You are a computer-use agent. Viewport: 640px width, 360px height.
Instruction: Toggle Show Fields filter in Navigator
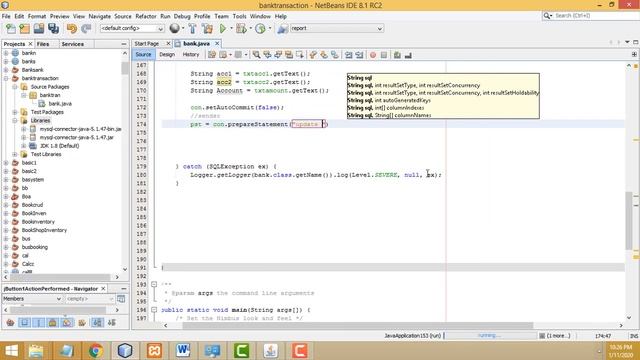24,323
